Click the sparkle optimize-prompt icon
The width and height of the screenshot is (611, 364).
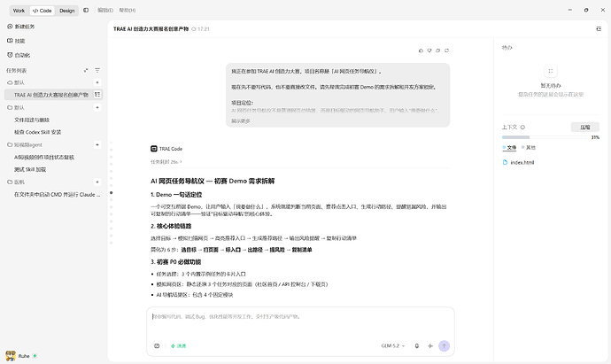pyautogui.click(x=430, y=345)
